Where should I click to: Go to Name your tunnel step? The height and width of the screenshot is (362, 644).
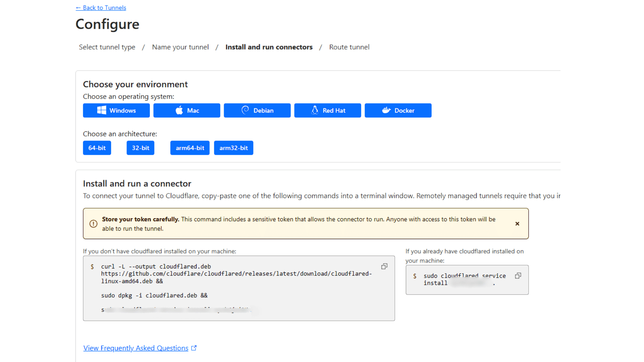pyautogui.click(x=180, y=47)
